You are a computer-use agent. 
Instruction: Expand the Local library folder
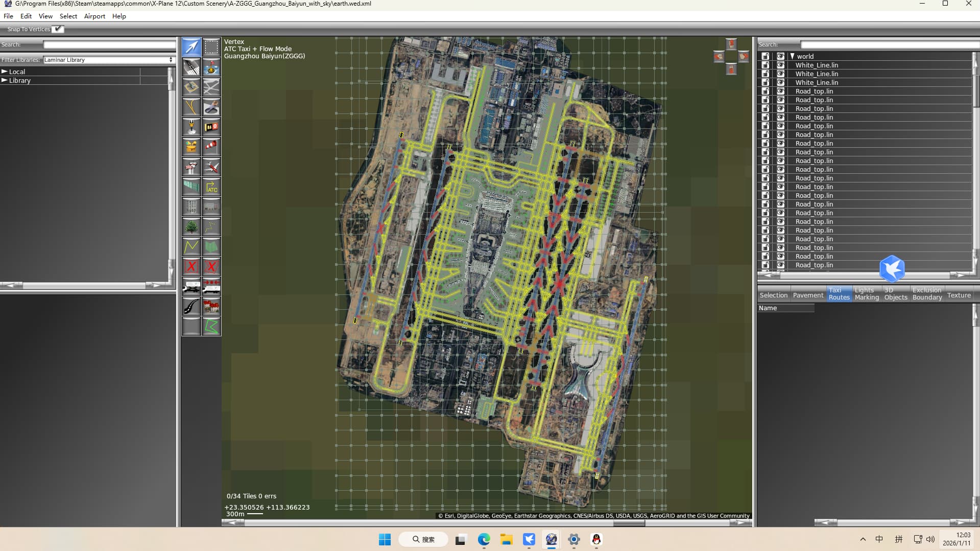(x=5, y=72)
